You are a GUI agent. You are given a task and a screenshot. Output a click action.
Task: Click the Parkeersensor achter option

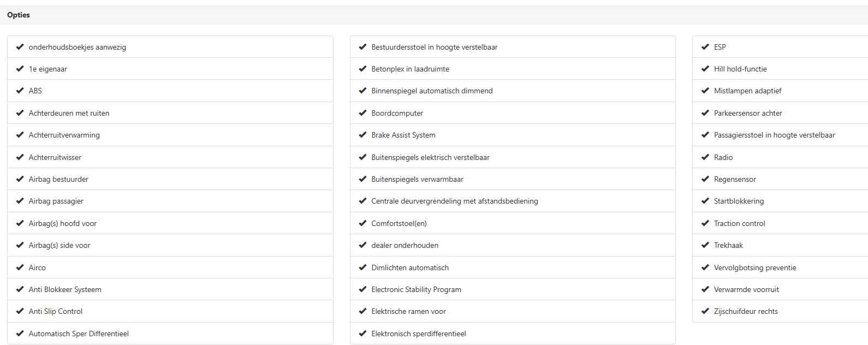tap(780, 113)
